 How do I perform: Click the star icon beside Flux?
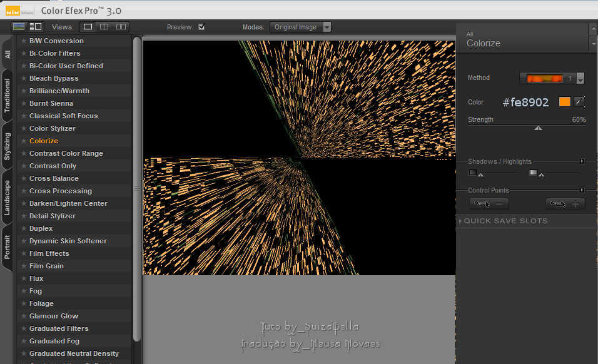point(24,278)
